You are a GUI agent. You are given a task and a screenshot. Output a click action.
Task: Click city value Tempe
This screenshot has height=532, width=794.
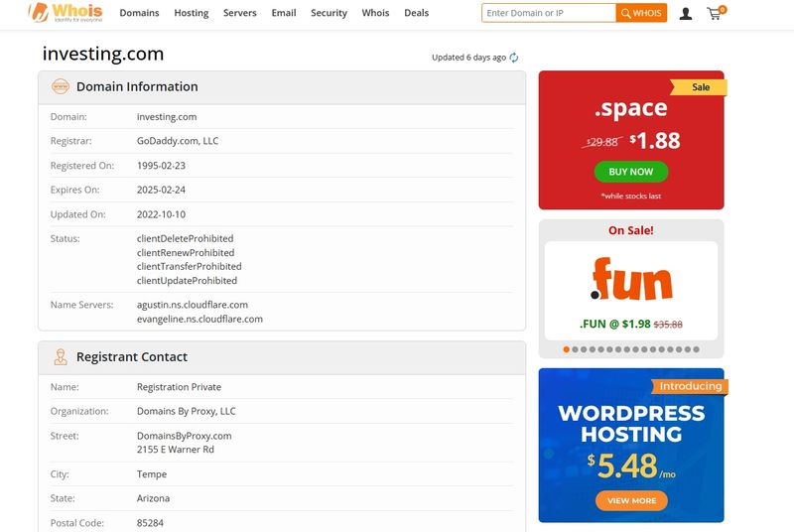152,474
